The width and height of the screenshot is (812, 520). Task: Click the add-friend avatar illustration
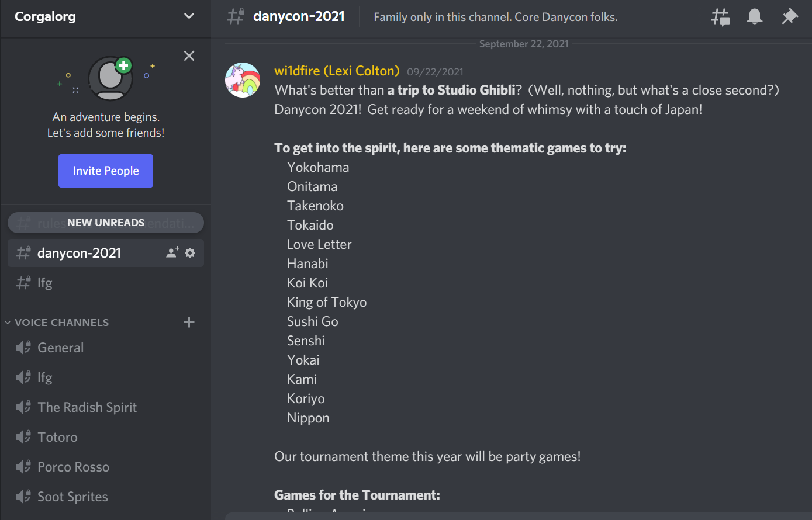(x=110, y=78)
